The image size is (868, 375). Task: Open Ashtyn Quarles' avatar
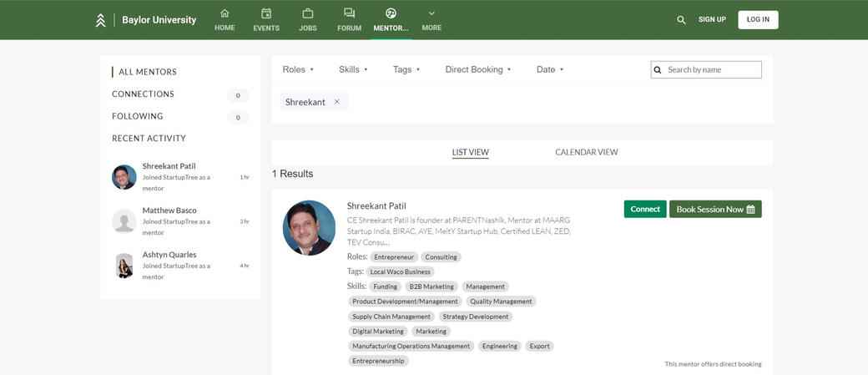coord(124,266)
